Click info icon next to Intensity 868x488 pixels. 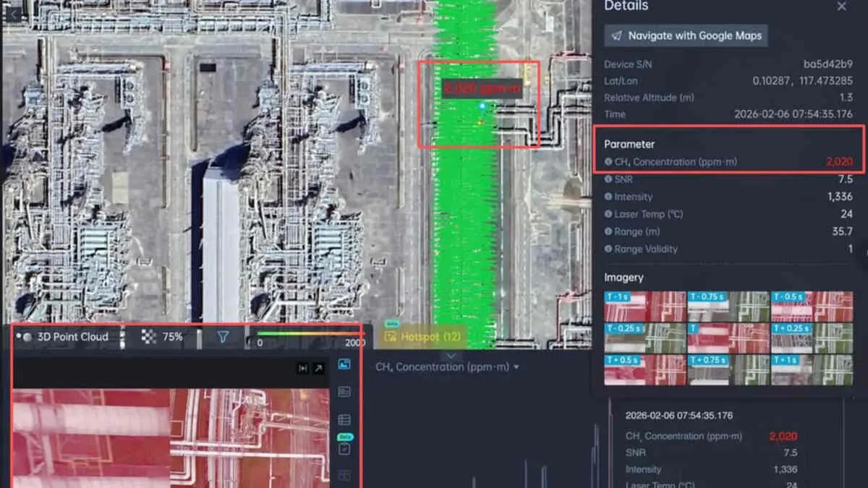pyautogui.click(x=608, y=197)
